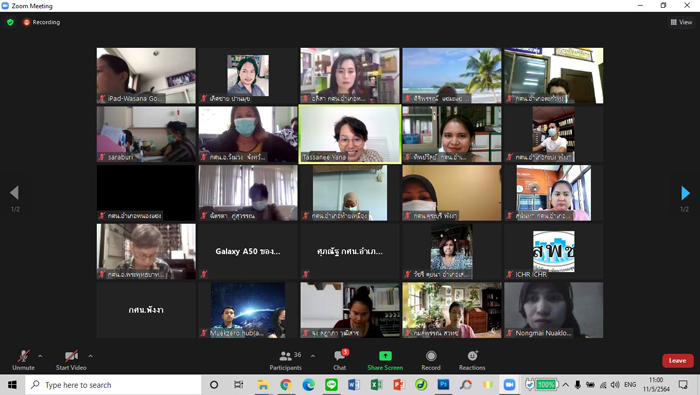Select the iPad-Wasana video tile
Image resolution: width=700 pixels, height=395 pixels.
(146, 75)
